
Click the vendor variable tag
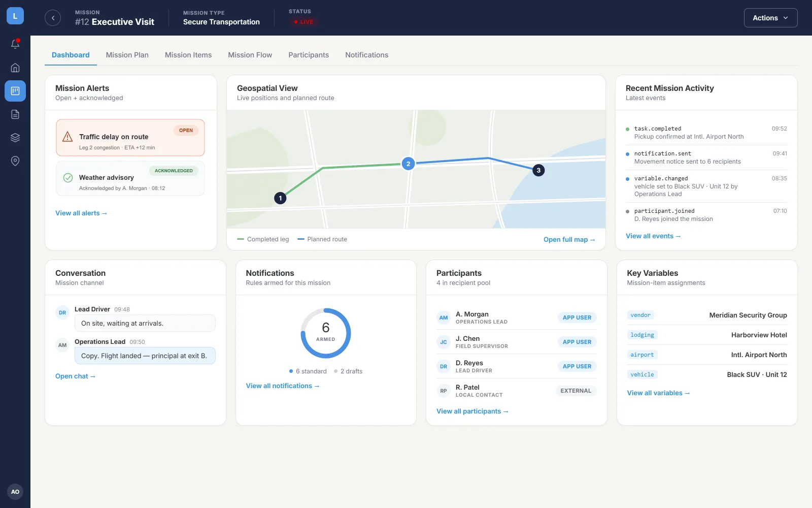(x=640, y=315)
